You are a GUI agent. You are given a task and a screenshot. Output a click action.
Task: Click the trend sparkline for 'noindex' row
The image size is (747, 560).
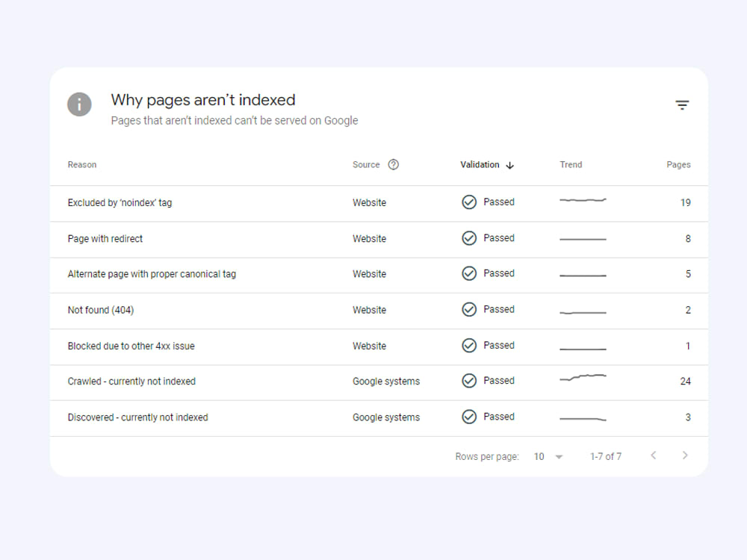click(583, 200)
